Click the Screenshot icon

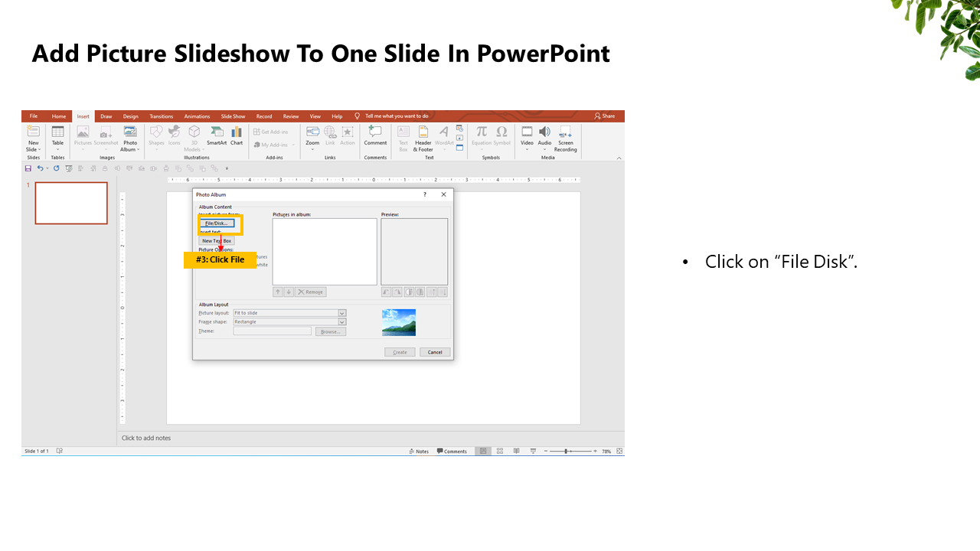pos(106,132)
